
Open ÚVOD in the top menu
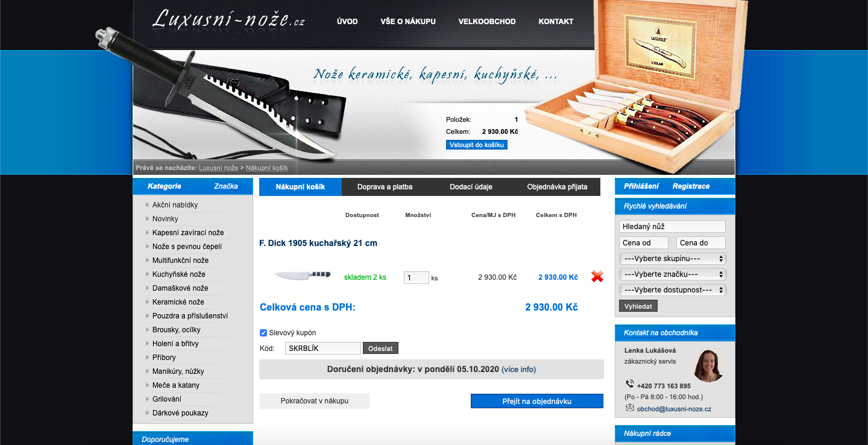[x=347, y=21]
